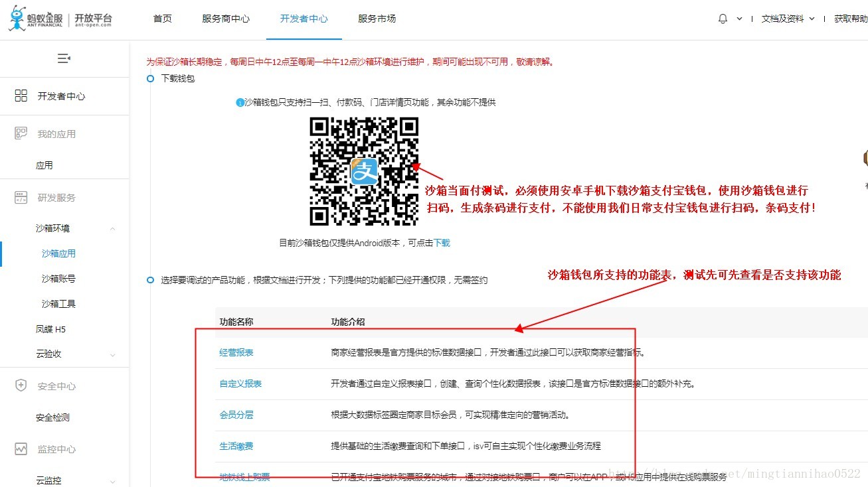Click the 我的应用 icon in sidebar
This screenshot has height=487, width=868.
(21, 133)
